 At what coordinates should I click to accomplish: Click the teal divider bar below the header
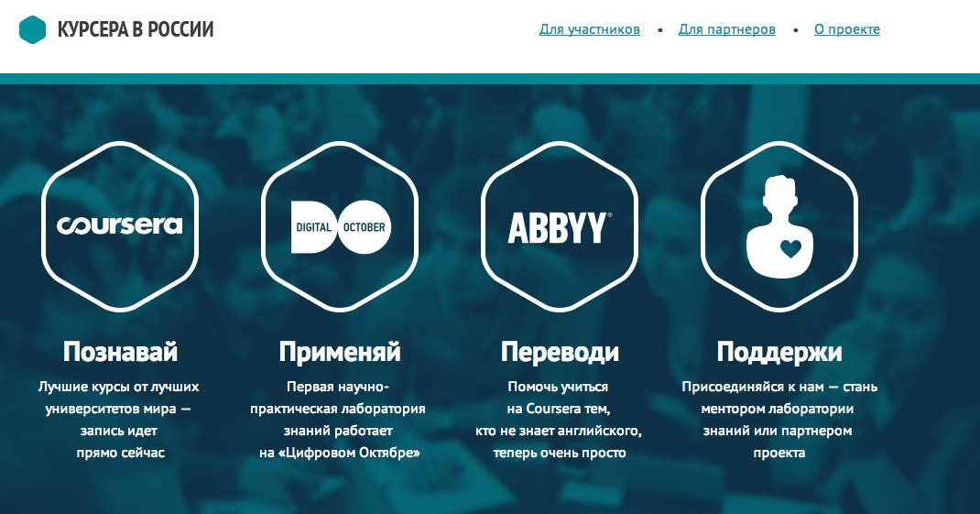(x=490, y=79)
